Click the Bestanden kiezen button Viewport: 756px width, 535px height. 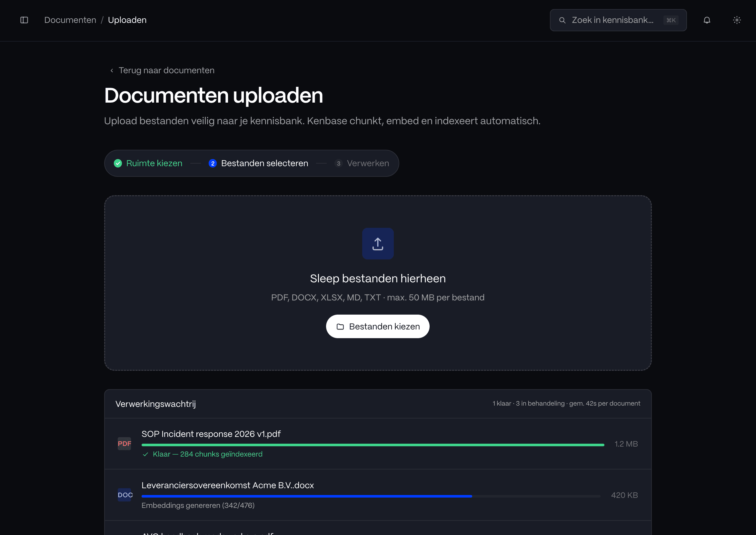coord(378,326)
